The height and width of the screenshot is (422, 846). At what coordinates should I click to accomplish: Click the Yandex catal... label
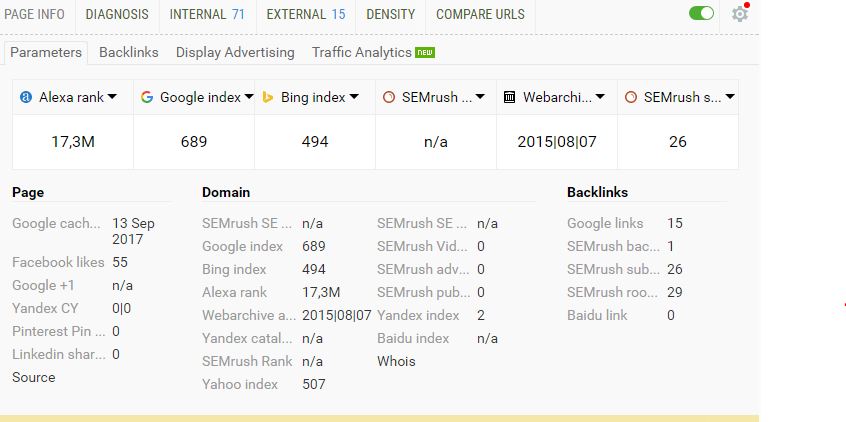[247, 338]
